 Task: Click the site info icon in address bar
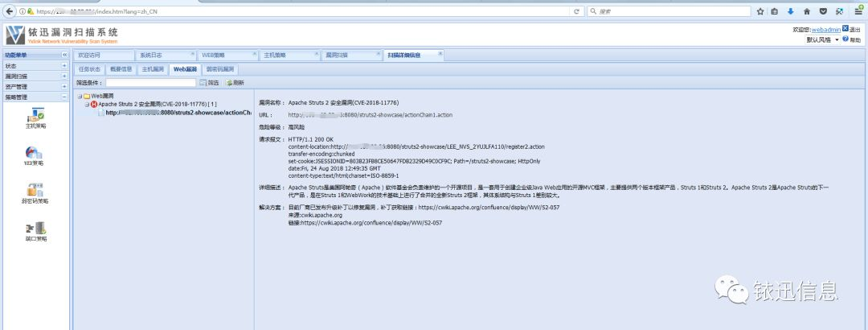click(23, 11)
